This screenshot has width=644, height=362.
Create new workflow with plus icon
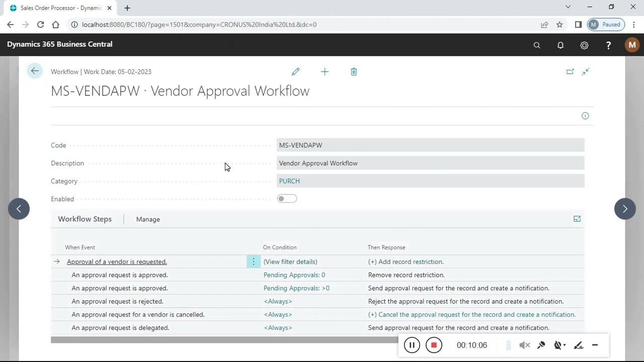click(325, 72)
